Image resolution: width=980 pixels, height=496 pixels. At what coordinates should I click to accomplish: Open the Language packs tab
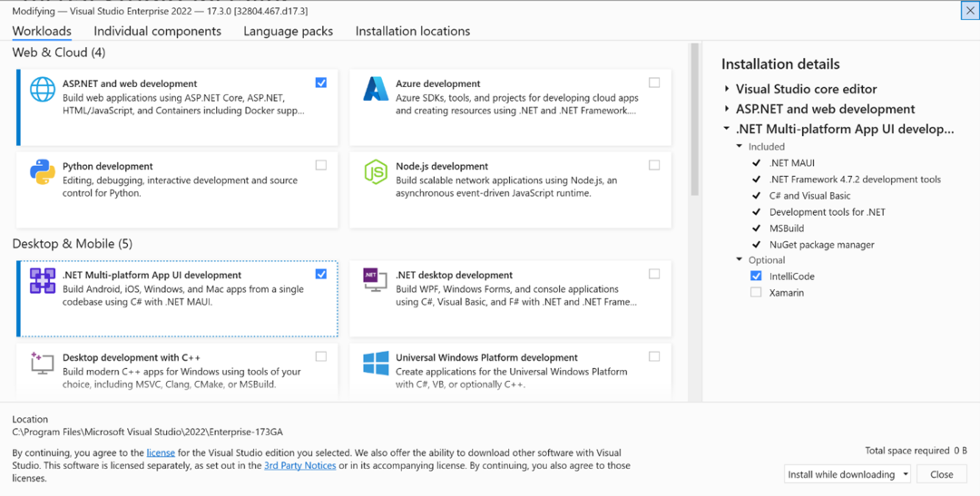click(289, 31)
